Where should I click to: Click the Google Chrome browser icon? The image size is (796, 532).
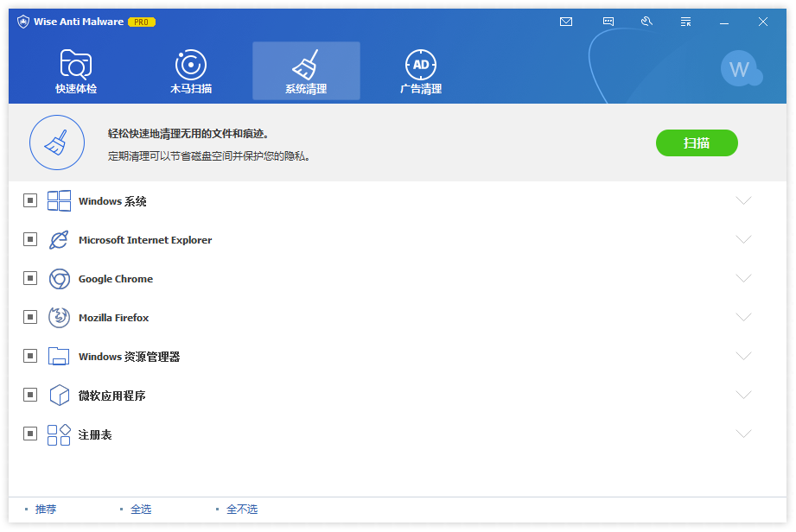click(x=59, y=279)
